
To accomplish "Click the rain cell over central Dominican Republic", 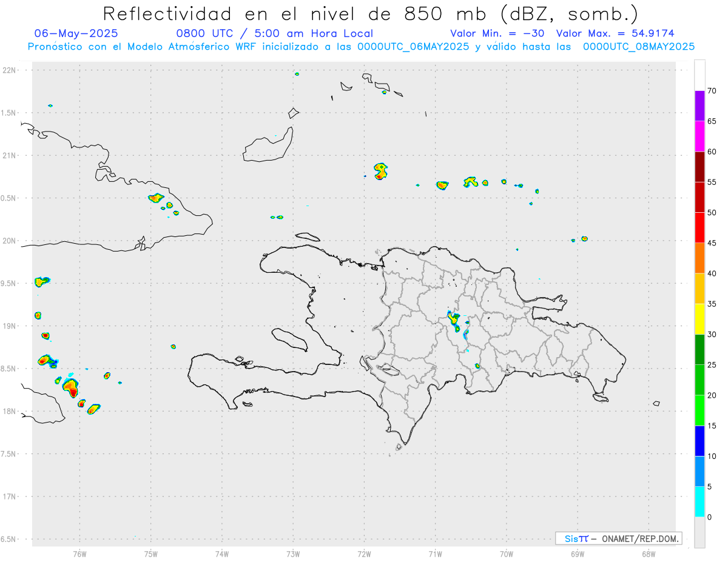I will tap(454, 322).
